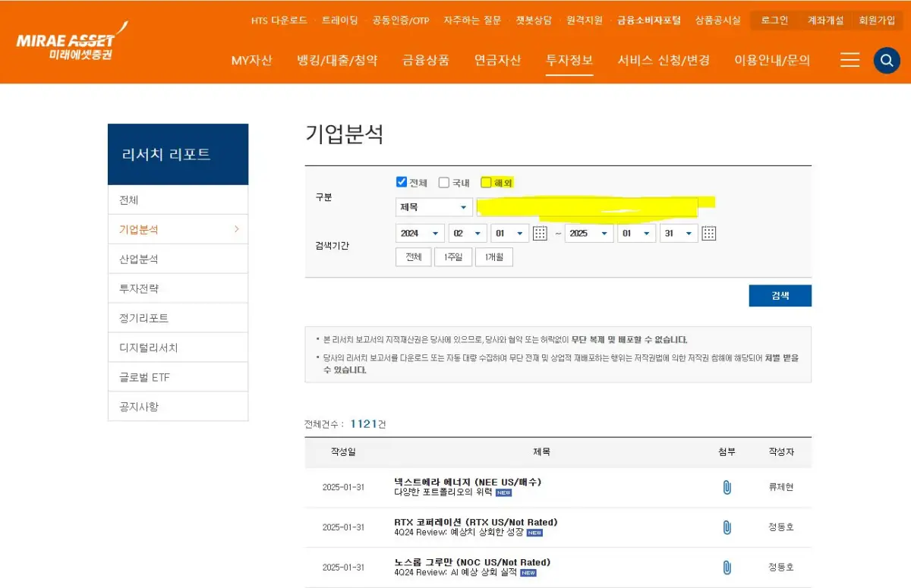This screenshot has width=911, height=588.
Task: Open the start date calendar picker icon
Action: (x=540, y=233)
